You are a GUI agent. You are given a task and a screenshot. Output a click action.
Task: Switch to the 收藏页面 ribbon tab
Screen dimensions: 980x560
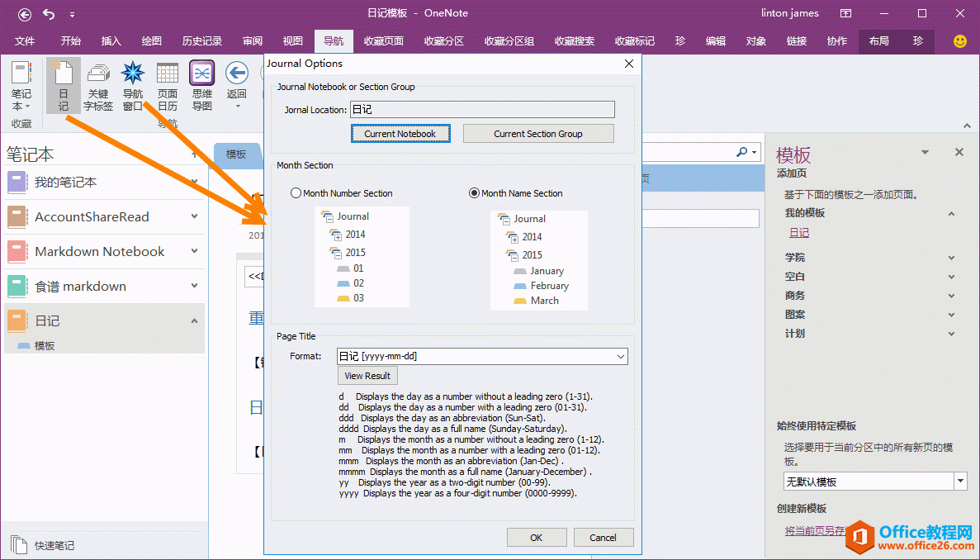tap(384, 41)
